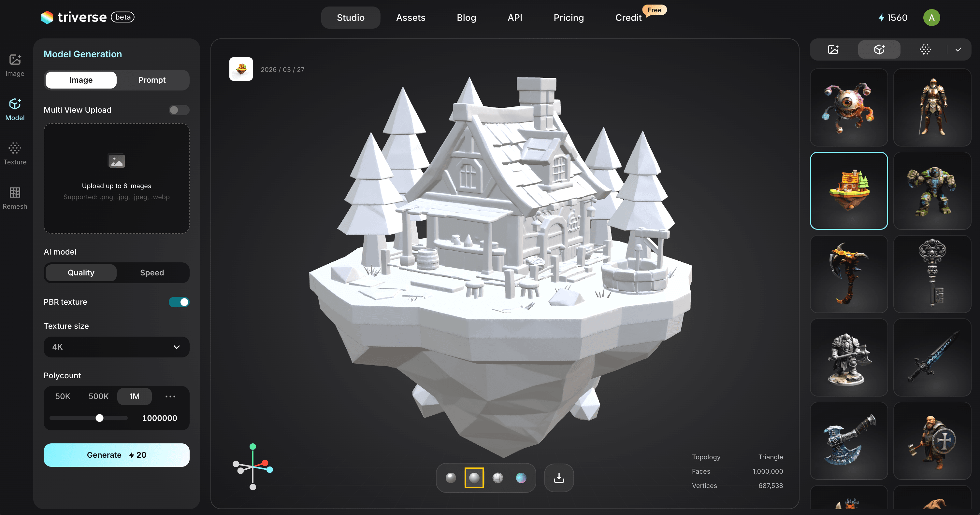This screenshot has width=980, height=515.
Task: Open the blue battle axe thumbnail
Action: [849, 441]
